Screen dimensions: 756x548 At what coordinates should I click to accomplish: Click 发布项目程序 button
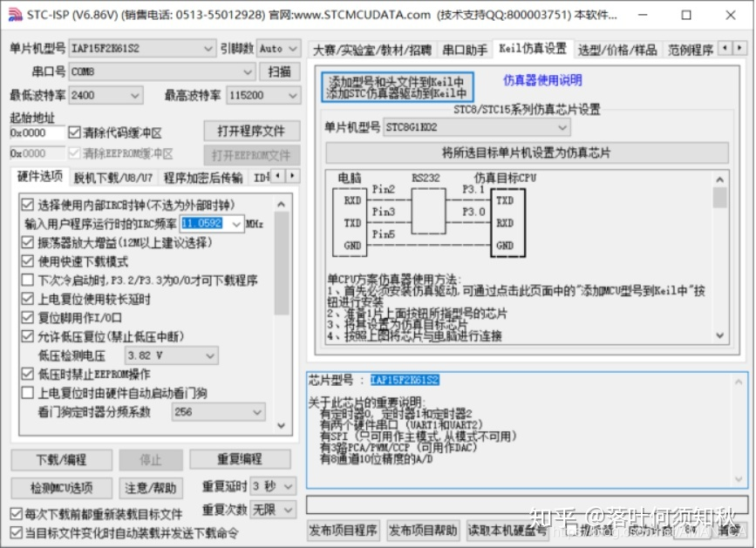(x=344, y=531)
